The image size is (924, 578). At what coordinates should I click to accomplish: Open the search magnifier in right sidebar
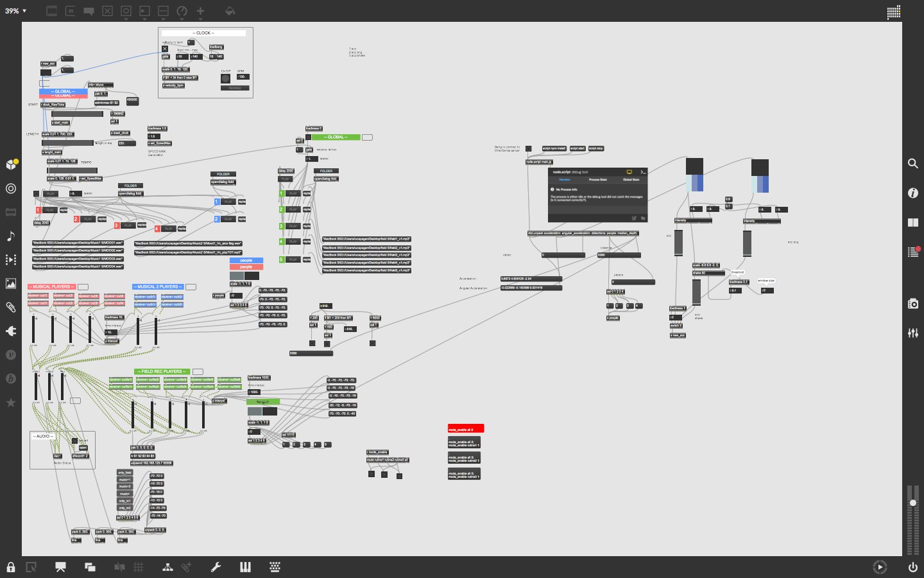(912, 164)
